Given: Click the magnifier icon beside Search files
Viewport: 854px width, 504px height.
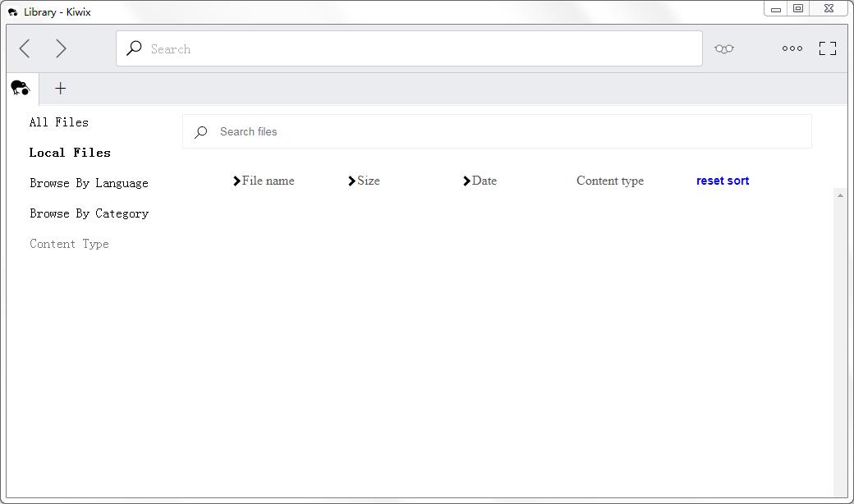Looking at the screenshot, I should (x=200, y=132).
